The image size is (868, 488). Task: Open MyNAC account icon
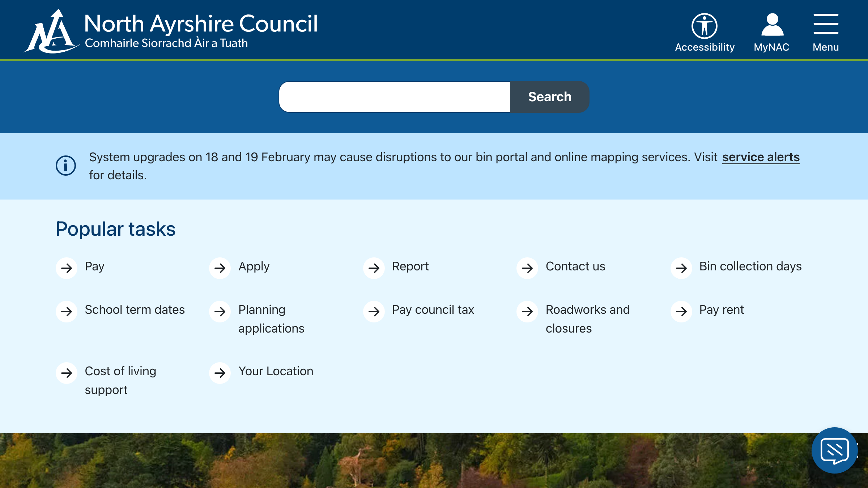click(x=771, y=26)
